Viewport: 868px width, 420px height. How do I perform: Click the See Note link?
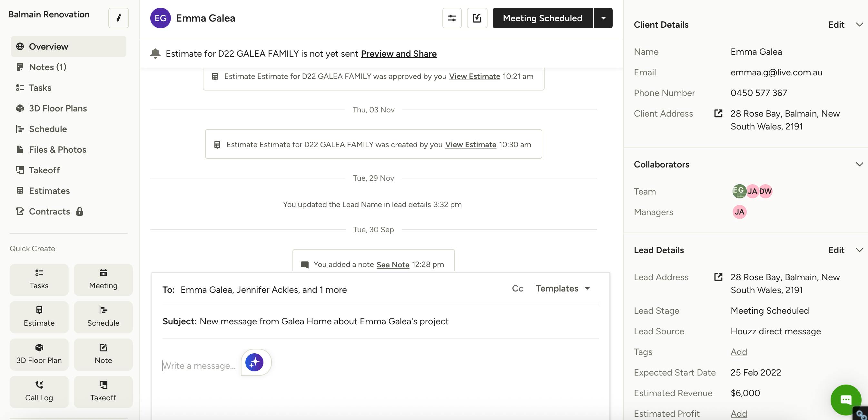point(393,264)
